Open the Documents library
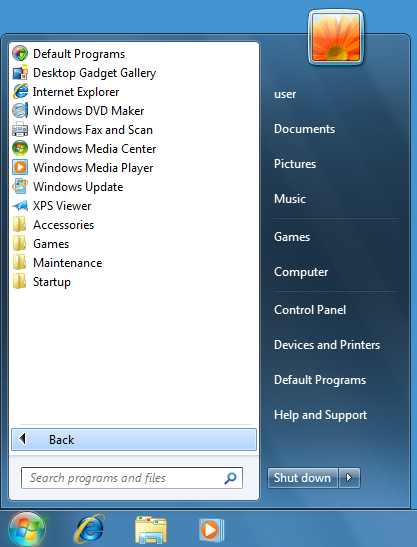The image size is (417, 547). [304, 129]
